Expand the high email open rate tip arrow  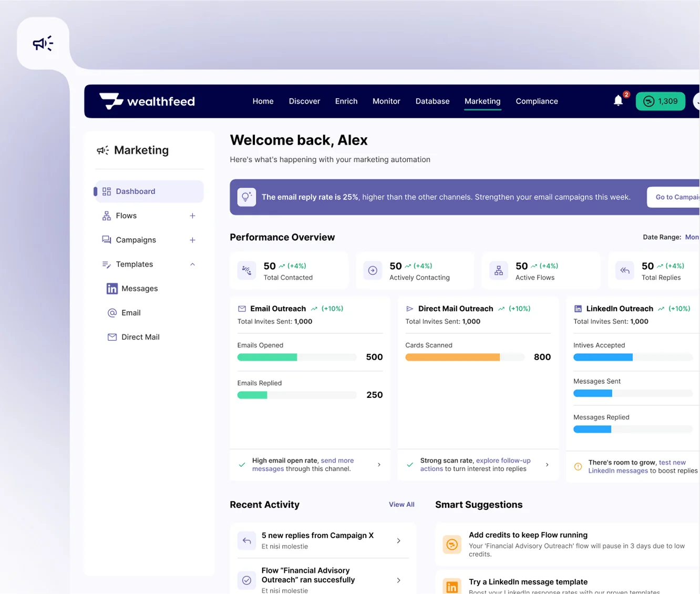pos(379,465)
